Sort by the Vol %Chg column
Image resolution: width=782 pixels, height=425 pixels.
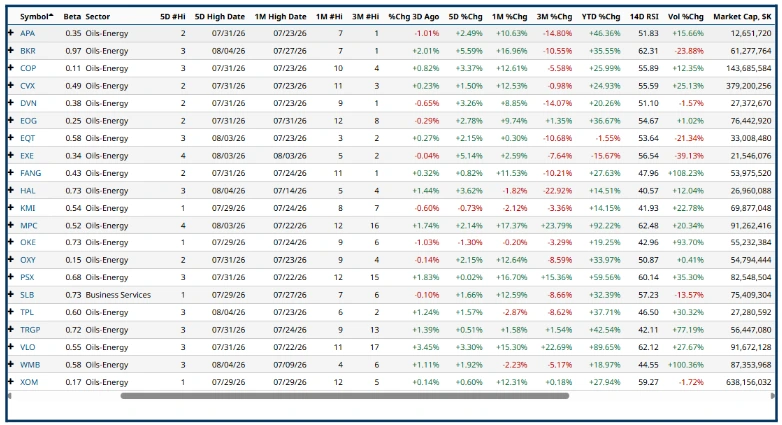coord(686,16)
